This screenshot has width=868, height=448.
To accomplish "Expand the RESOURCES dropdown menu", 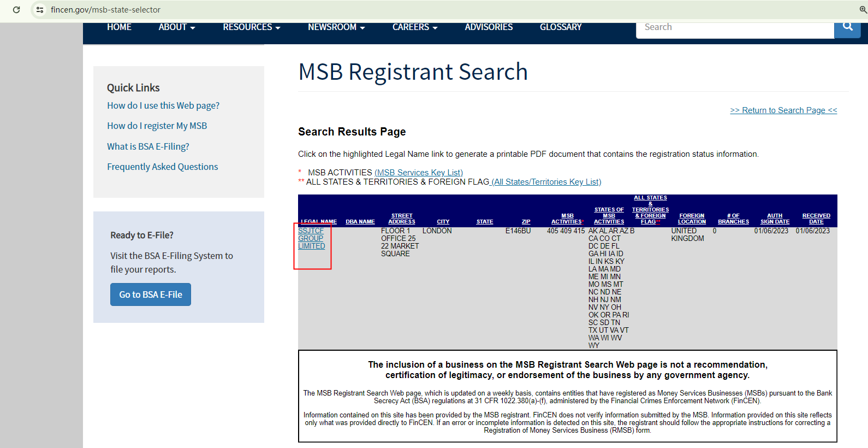I will click(x=252, y=27).
